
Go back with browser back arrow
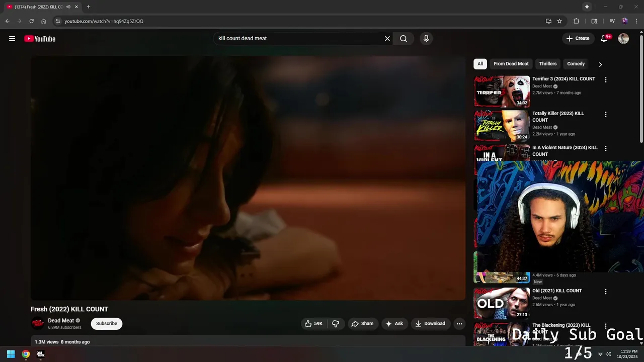[x=7, y=21]
